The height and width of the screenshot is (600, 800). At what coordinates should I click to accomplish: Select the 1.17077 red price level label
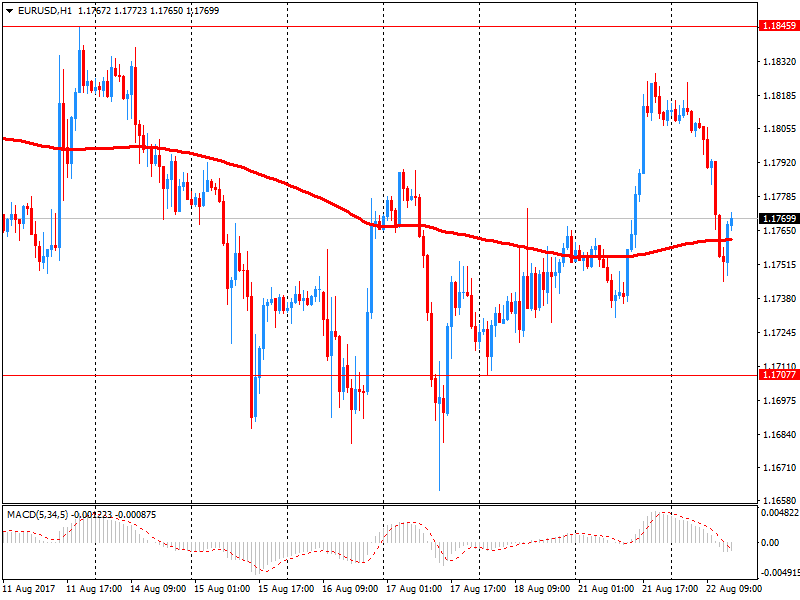(x=779, y=374)
